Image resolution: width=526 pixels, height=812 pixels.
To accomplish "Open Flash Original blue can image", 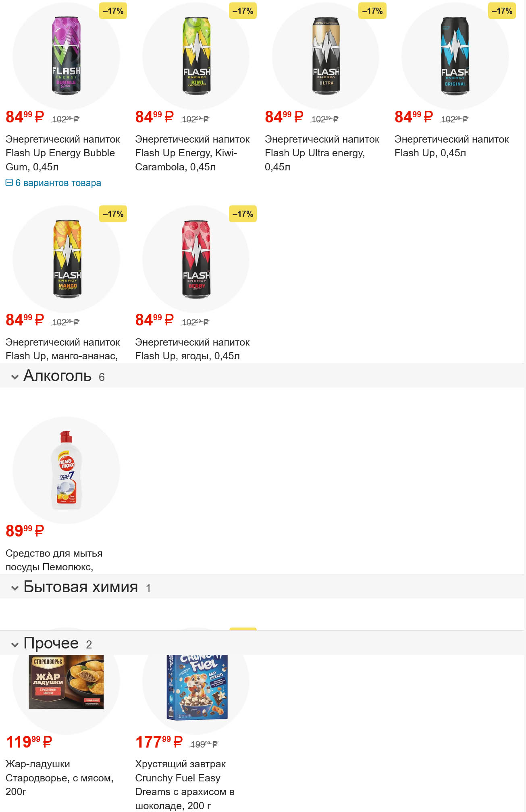I will coord(455,56).
